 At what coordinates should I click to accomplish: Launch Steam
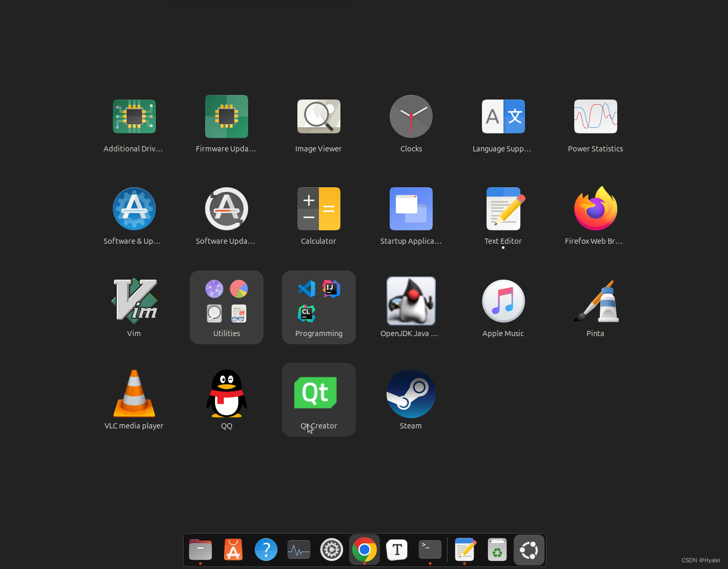411,393
